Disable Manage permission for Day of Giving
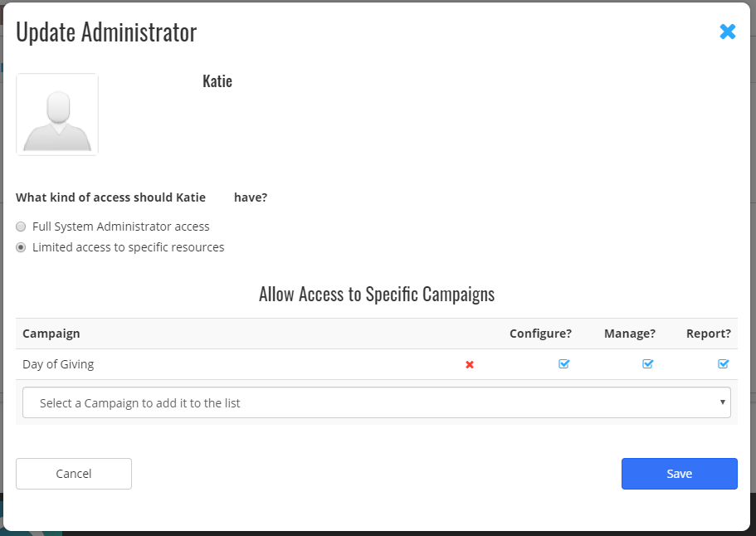 647,363
